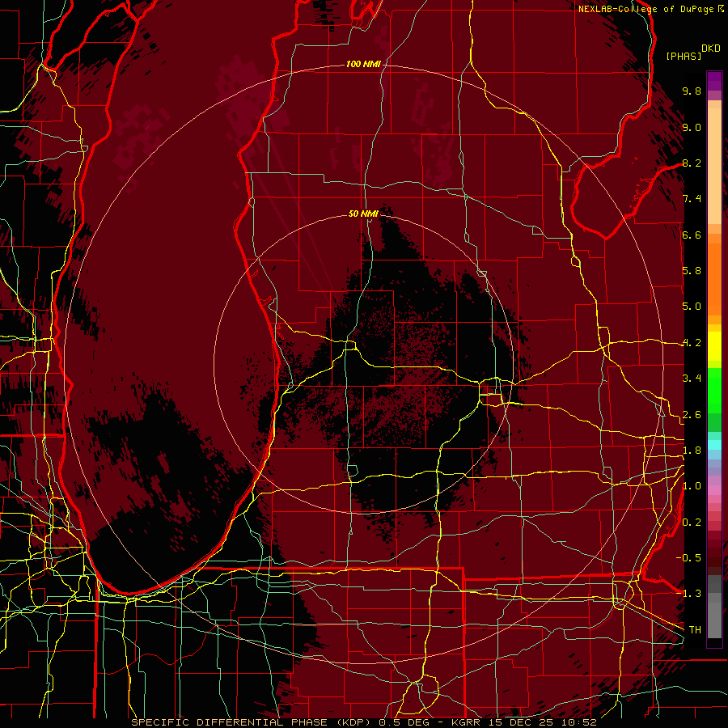Click the 1.8 scale value
The image size is (728, 728).
pyautogui.click(x=692, y=451)
